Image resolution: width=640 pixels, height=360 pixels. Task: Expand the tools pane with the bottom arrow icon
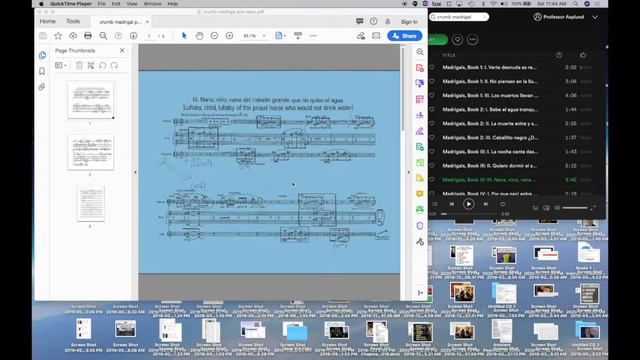(420, 293)
